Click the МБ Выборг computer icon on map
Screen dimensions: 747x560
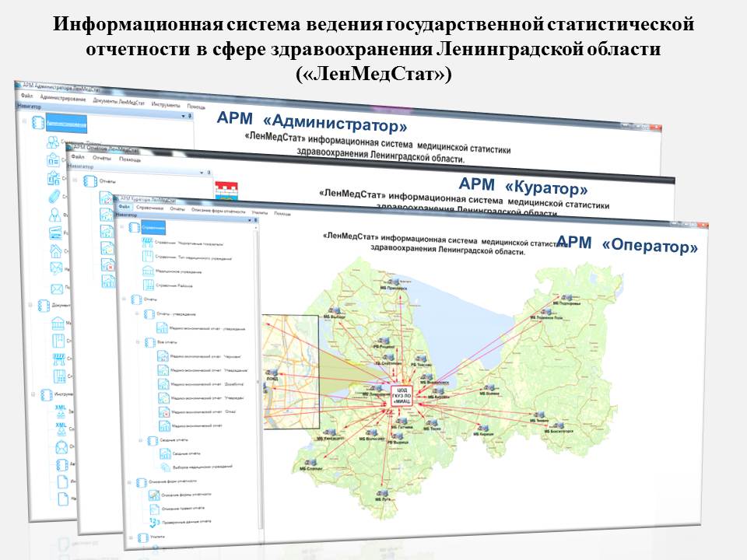(x=335, y=311)
